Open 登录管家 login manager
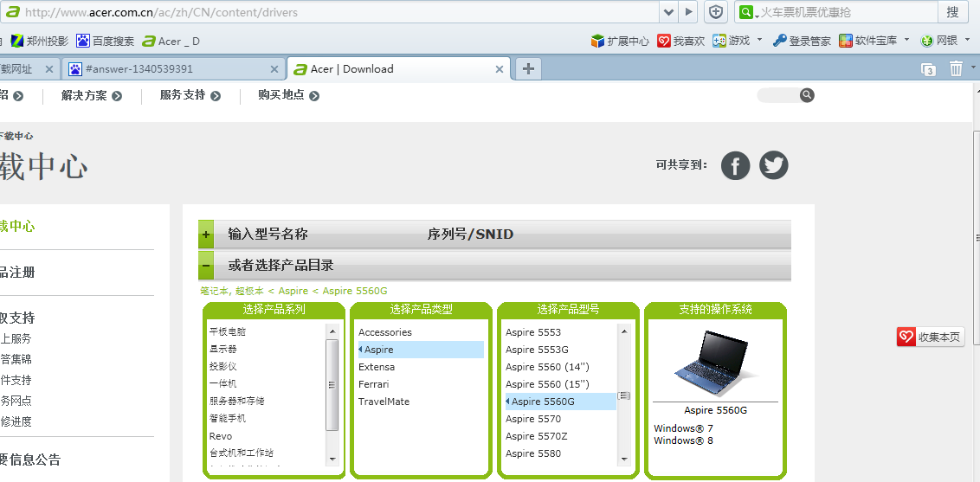Screen dimensions: 980x482 click(x=802, y=42)
